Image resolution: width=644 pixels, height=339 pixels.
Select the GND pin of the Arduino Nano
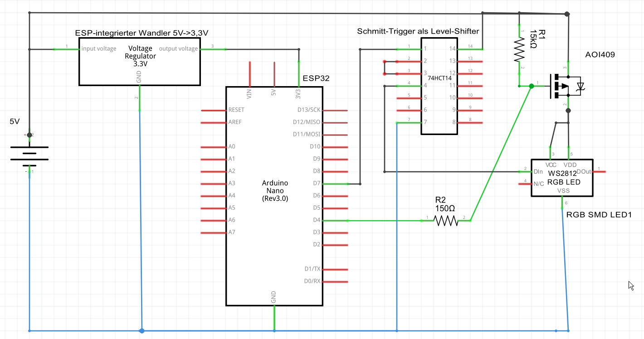click(274, 318)
